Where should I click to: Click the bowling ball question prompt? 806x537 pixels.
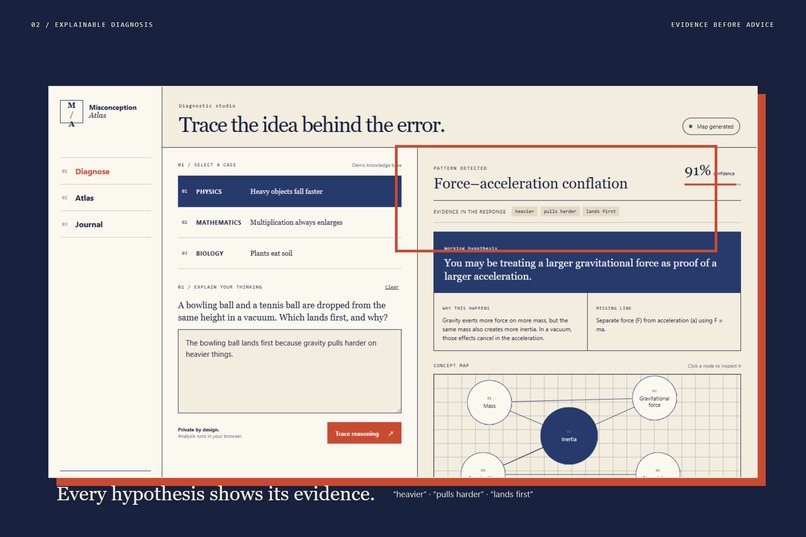[283, 311]
